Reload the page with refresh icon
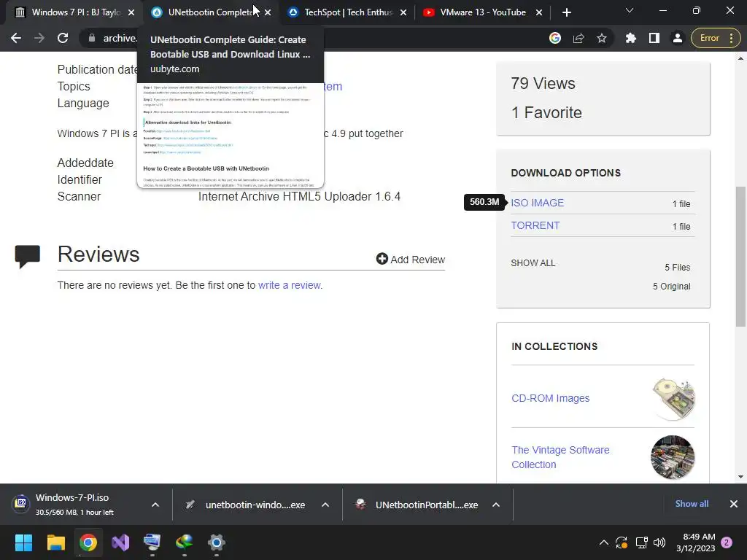This screenshot has height=560, width=747. (x=63, y=38)
